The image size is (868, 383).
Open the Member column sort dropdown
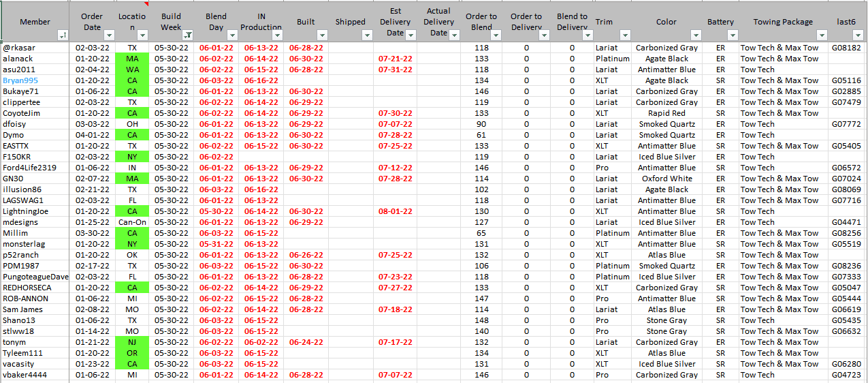click(63, 35)
